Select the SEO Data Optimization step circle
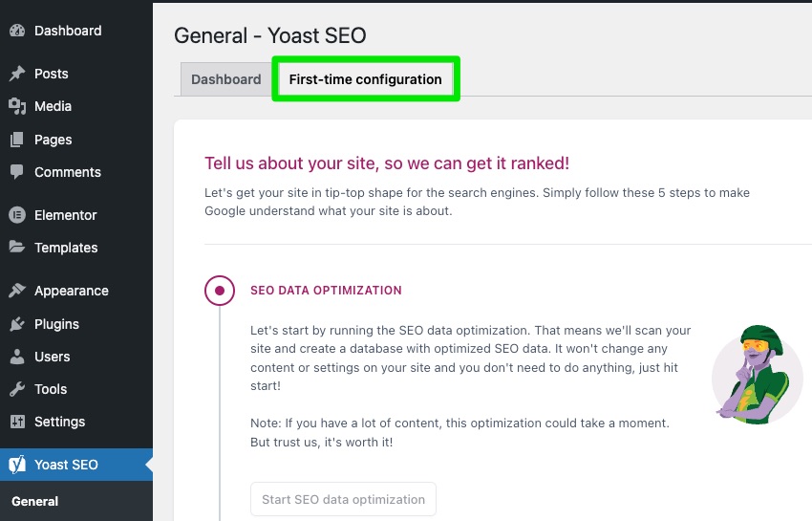This screenshot has width=812, height=521. [220, 291]
